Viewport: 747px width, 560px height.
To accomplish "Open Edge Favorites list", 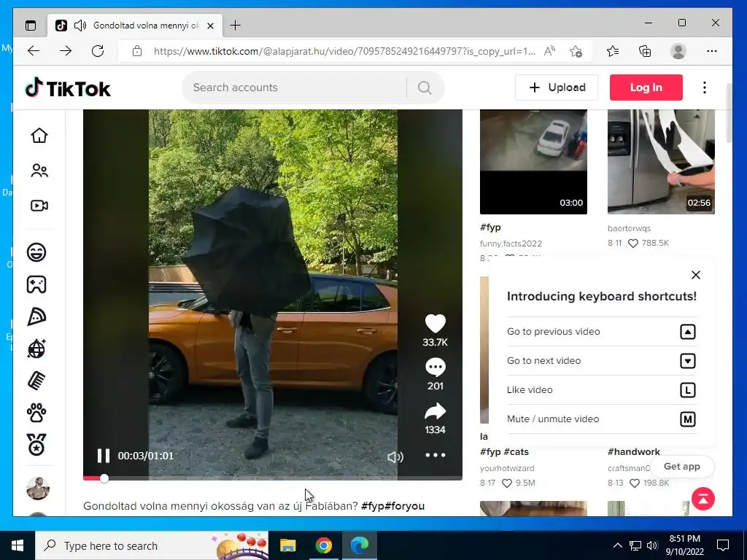I will pos(613,51).
